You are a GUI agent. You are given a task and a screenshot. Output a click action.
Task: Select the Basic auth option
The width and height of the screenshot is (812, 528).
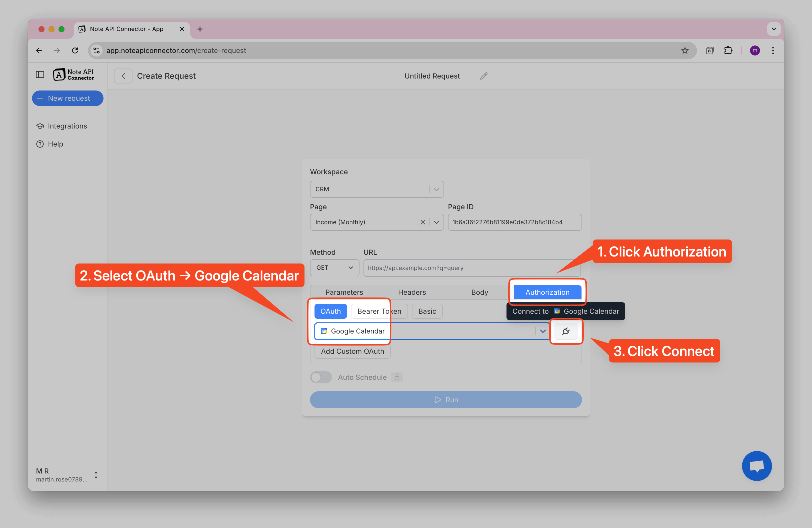[427, 311]
